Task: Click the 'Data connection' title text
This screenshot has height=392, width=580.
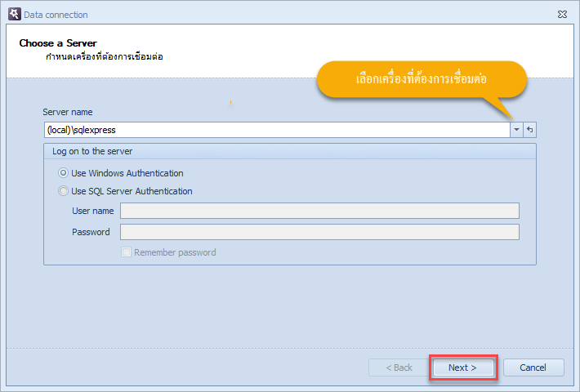Action: click(x=56, y=15)
